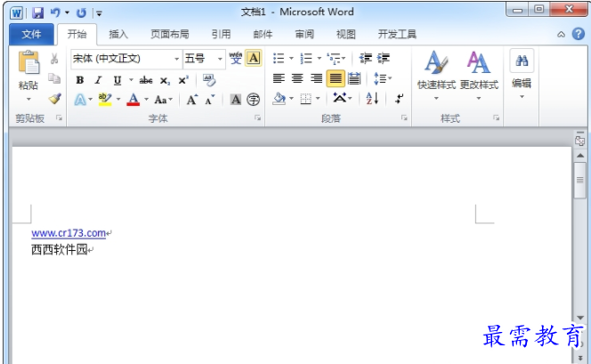Switch to the 开发工具 Developer tab

[397, 35]
